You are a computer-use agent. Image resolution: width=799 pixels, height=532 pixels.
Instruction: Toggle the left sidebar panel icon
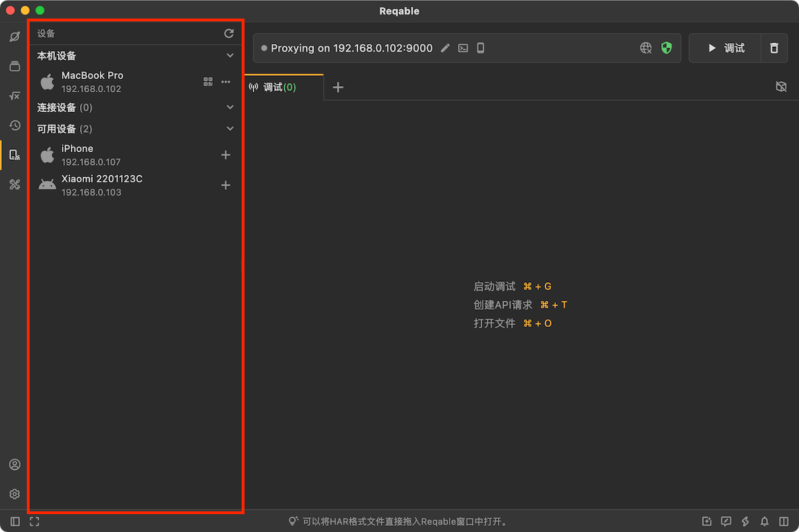pos(15,521)
